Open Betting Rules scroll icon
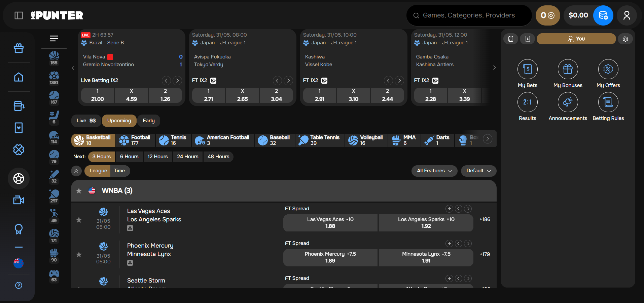 pos(608,102)
